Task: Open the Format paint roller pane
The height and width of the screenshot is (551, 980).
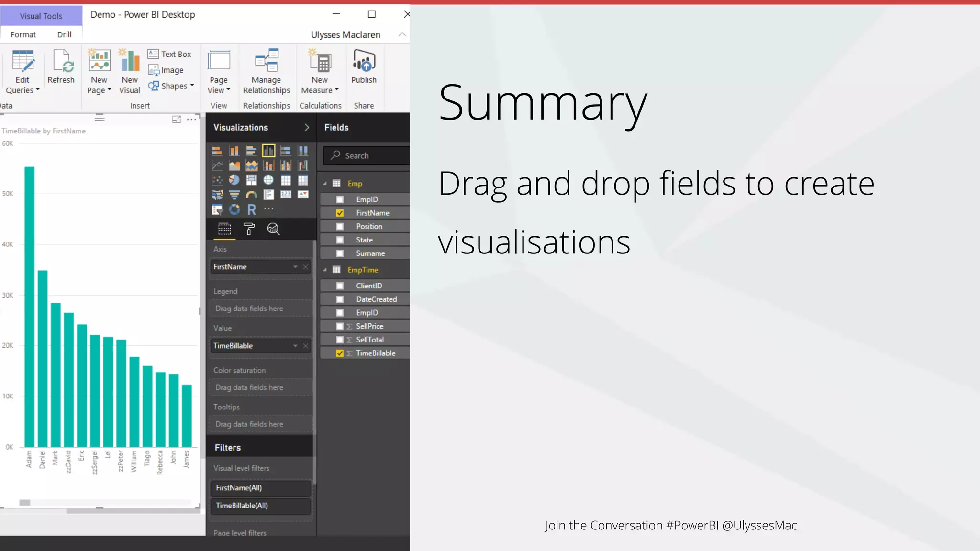Action: click(x=249, y=229)
